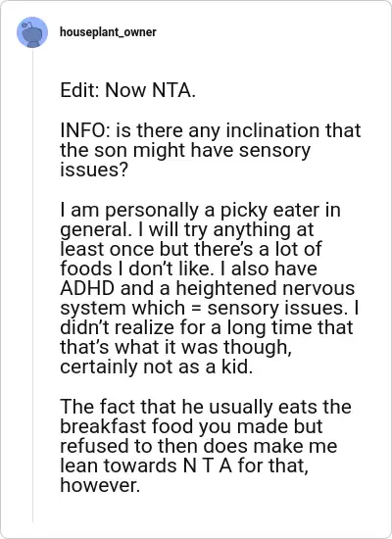Click the word 'ADHD' in the comment
The image size is (392, 539).
pyautogui.click(x=87, y=288)
